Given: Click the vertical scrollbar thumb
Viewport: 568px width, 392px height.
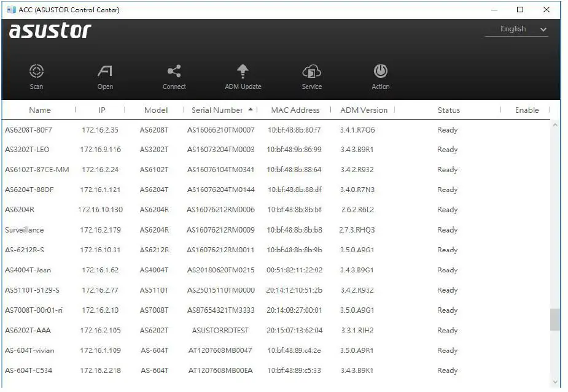Looking at the screenshot, I should tap(555, 319).
